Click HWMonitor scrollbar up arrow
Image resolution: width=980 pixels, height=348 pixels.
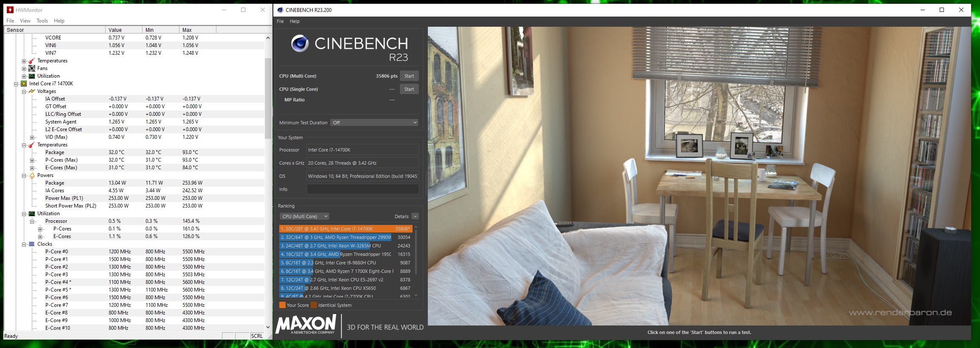[x=268, y=38]
